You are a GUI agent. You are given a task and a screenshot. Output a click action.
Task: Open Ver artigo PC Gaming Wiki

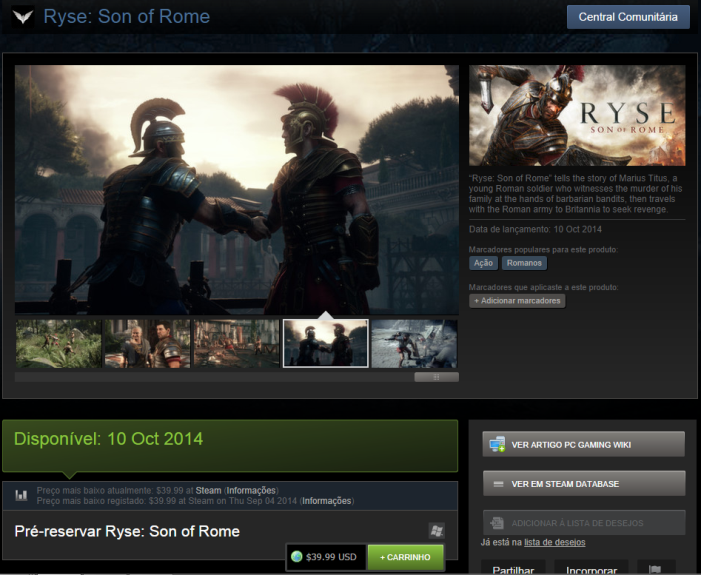pyautogui.click(x=583, y=444)
